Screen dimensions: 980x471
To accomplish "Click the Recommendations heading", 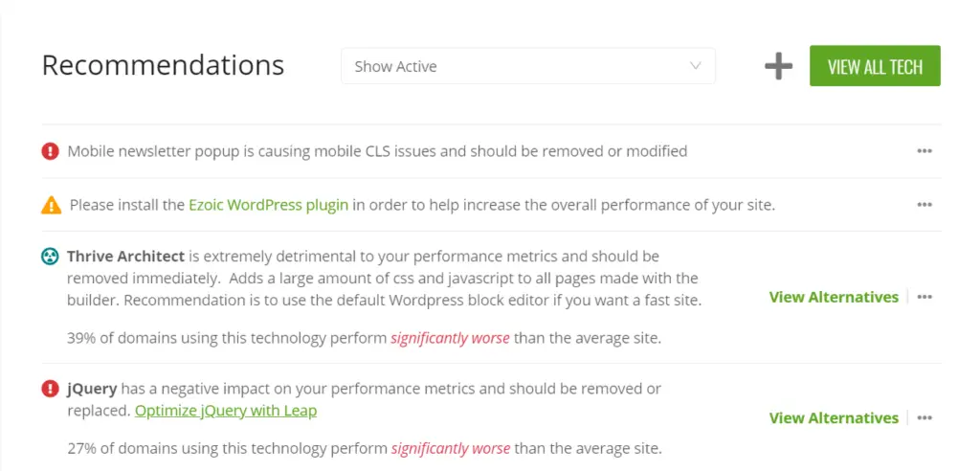I will [x=163, y=66].
